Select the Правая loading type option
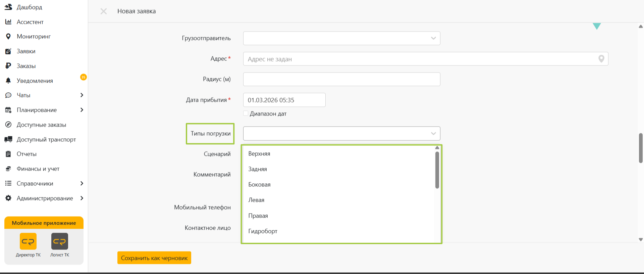Viewport: 644px width, 274px height. pos(338,216)
